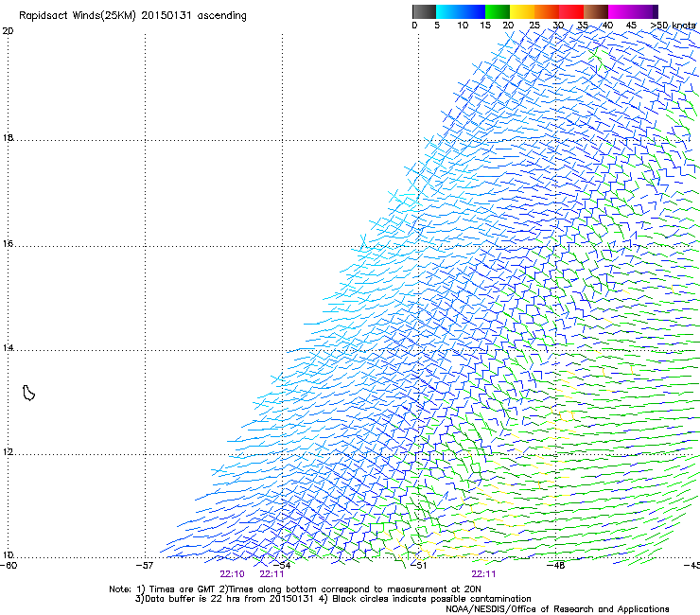Click the gray 0-5 knots color swatch
700x615 pixels.
[x=424, y=11]
